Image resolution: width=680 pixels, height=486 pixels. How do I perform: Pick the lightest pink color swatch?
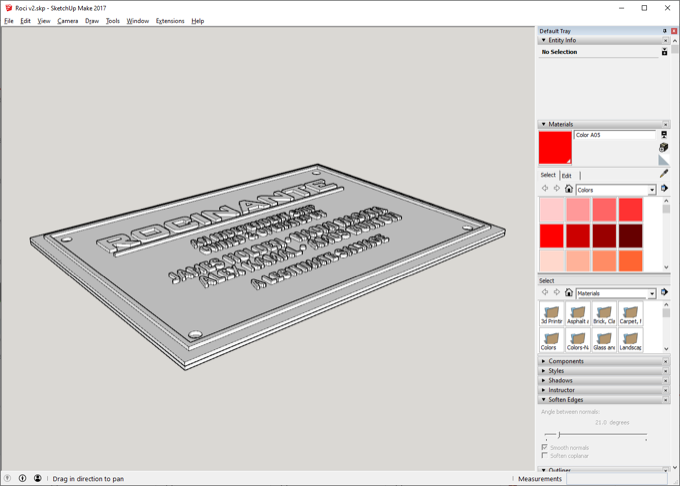click(552, 210)
